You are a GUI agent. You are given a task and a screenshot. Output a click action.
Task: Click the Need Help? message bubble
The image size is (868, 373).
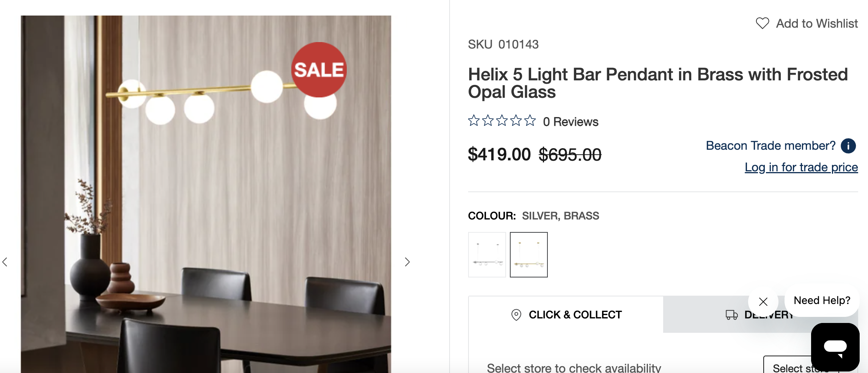coord(822,300)
